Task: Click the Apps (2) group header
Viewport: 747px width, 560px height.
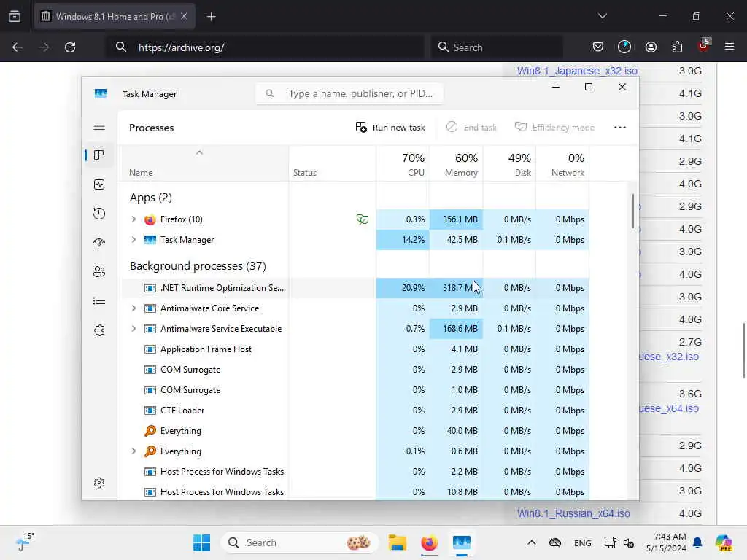Action: pos(150,197)
